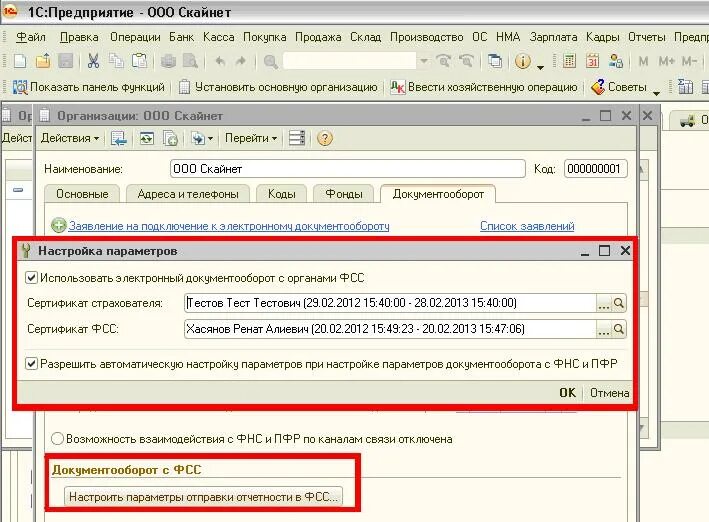The height and width of the screenshot is (522, 709).
Task: Click the New document icon
Action: [20, 61]
